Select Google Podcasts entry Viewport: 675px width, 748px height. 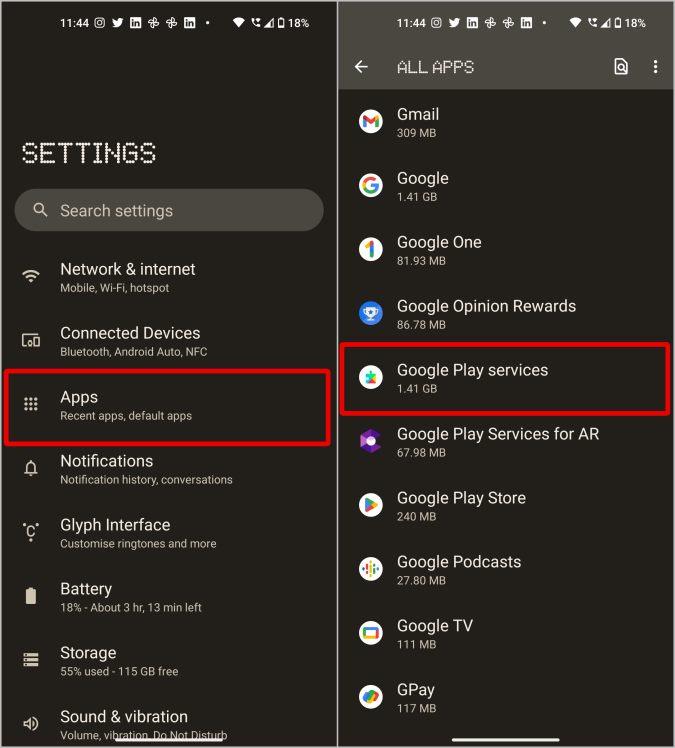(x=506, y=570)
